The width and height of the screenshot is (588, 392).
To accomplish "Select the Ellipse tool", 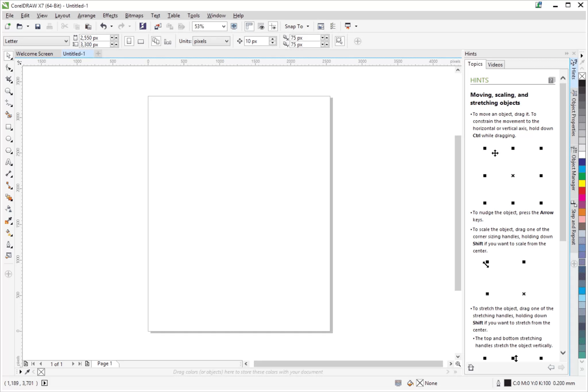I will [x=8, y=139].
